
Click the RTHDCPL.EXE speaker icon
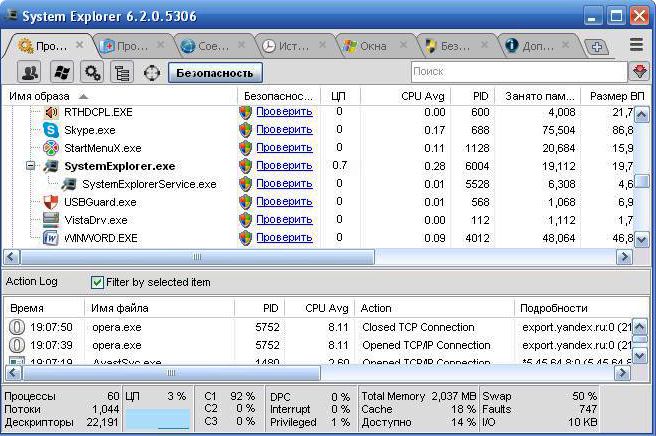coord(51,112)
